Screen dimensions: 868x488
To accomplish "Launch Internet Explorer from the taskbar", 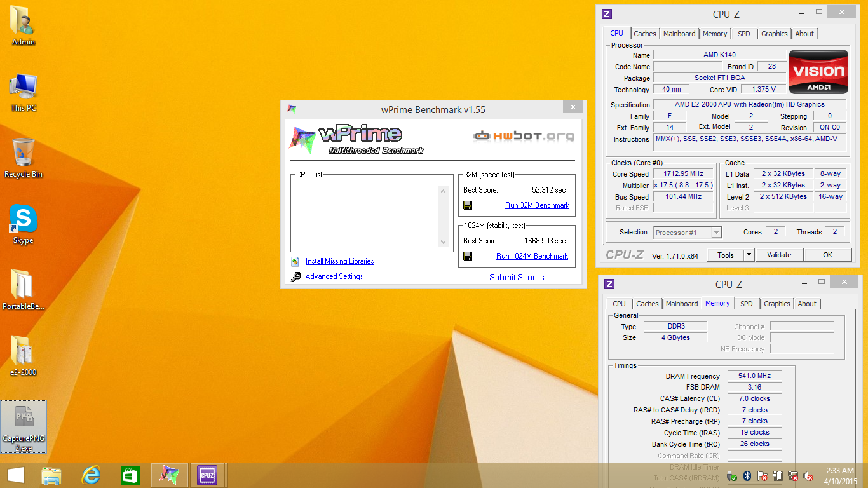I will click(x=91, y=475).
